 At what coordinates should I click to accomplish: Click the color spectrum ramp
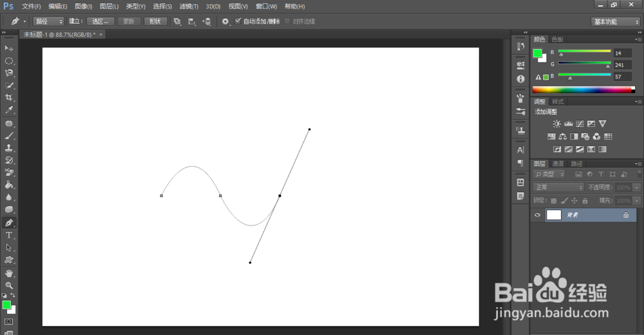click(x=583, y=90)
